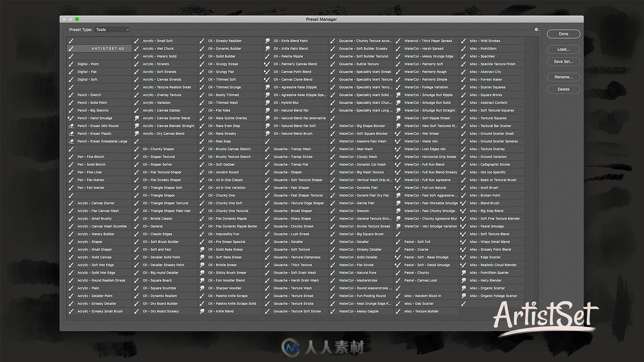Open the Preset Type dropdown
This screenshot has width=644, height=362.
[x=112, y=29]
